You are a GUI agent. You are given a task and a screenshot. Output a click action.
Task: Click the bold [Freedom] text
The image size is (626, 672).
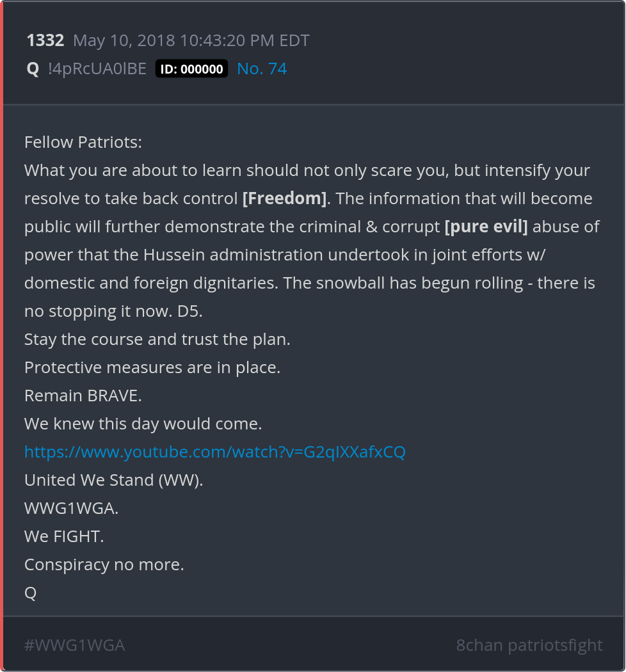coord(284,198)
